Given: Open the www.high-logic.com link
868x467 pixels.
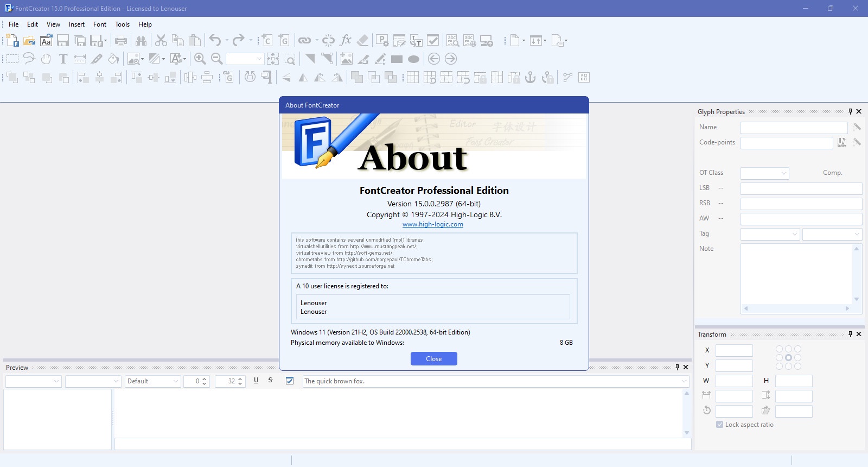Looking at the screenshot, I should (433, 224).
